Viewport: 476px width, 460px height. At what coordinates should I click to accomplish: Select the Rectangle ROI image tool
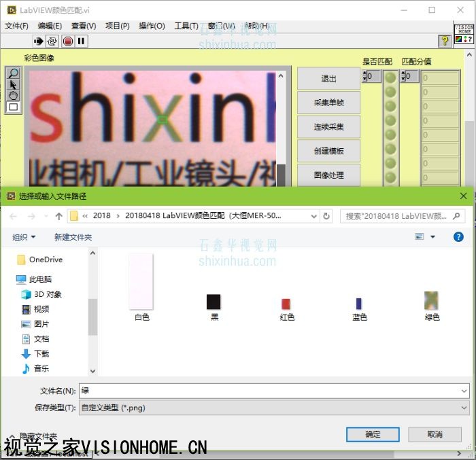(13, 107)
